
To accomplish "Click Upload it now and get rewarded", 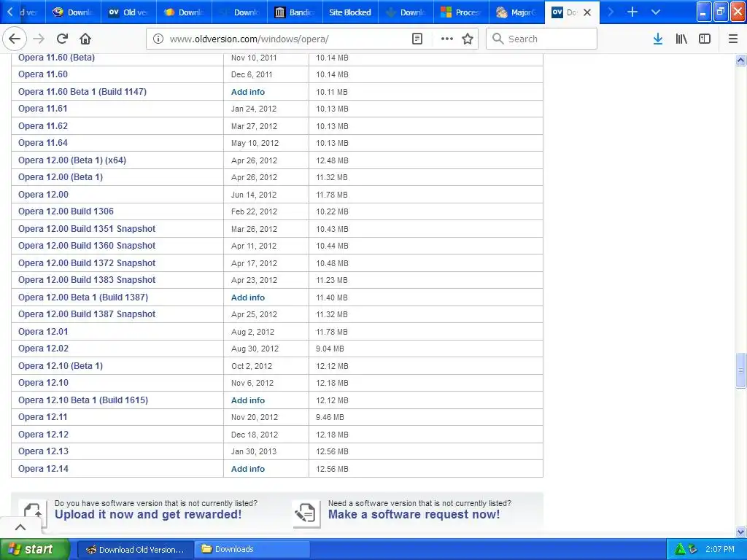I will coord(148,515).
